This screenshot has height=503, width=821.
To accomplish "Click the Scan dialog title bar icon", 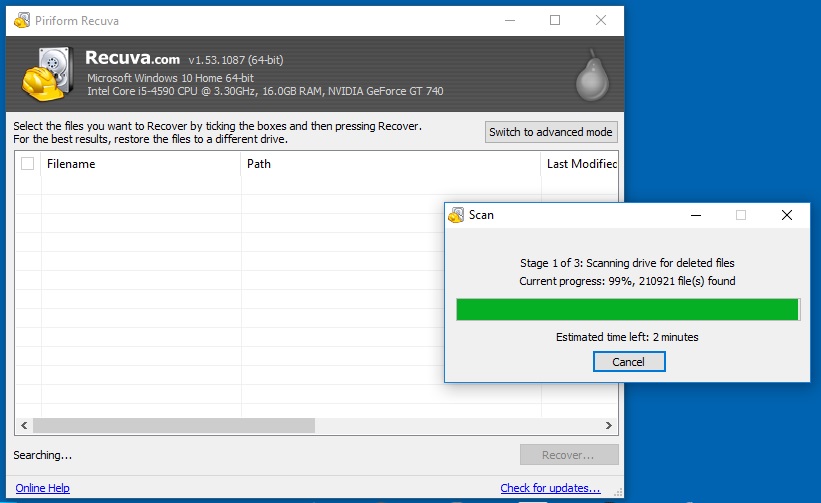I will tap(456, 215).
